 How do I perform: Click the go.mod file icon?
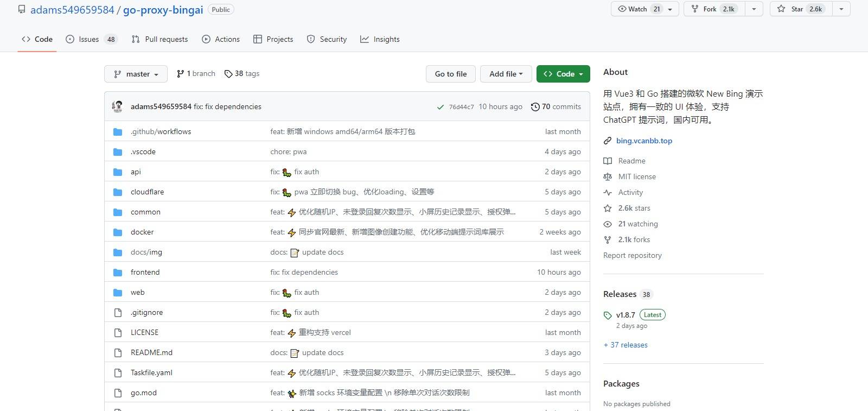point(118,393)
